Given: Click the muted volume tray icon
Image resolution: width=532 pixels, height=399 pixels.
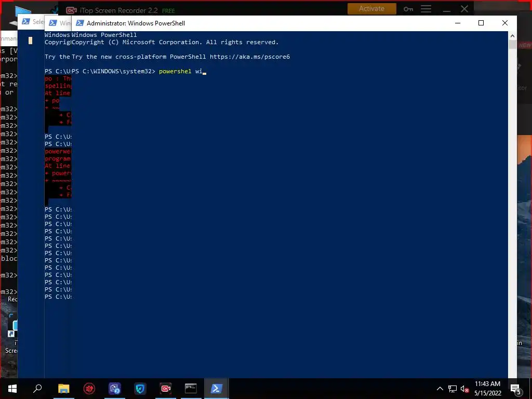Looking at the screenshot, I should tap(464, 389).
